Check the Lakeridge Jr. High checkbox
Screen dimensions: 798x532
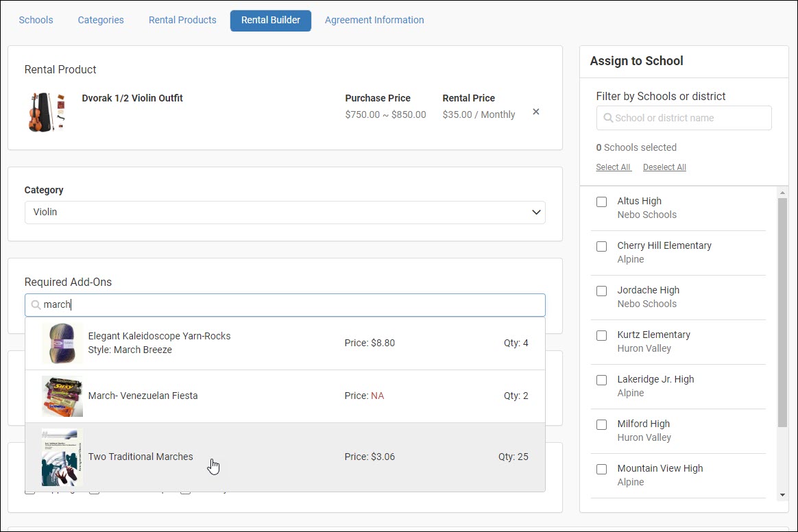[x=601, y=380]
